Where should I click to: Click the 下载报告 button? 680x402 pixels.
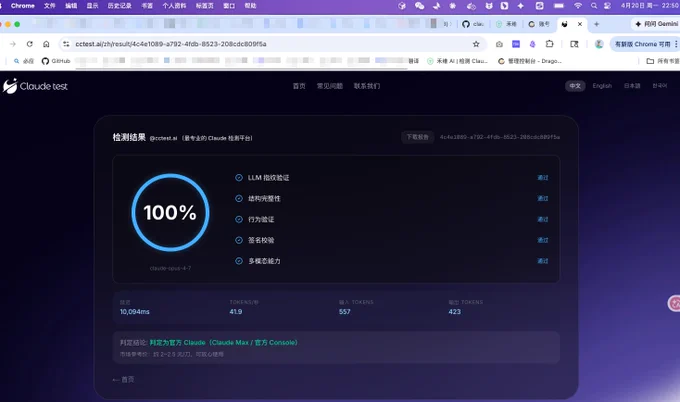click(x=417, y=137)
